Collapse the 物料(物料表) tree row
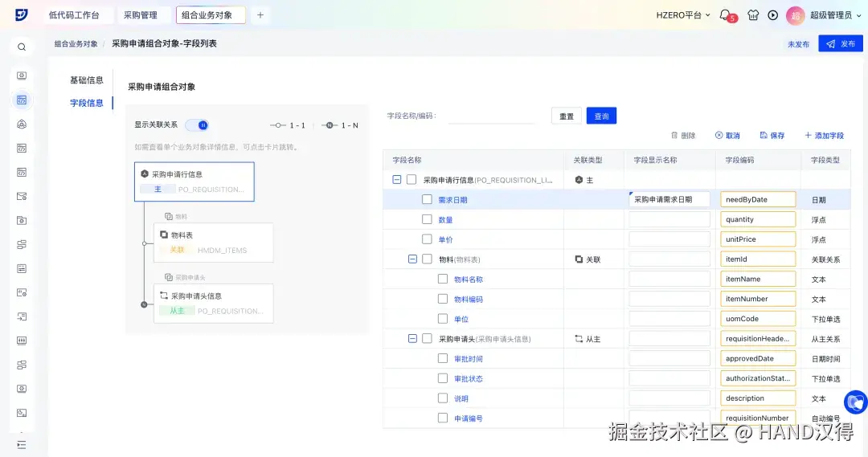The height and width of the screenshot is (457, 868). 412,259
